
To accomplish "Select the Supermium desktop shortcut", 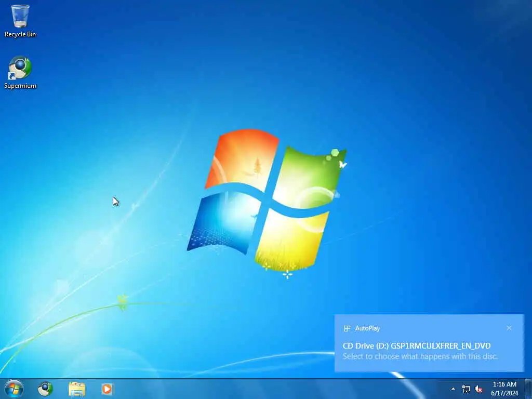I will coord(20,72).
